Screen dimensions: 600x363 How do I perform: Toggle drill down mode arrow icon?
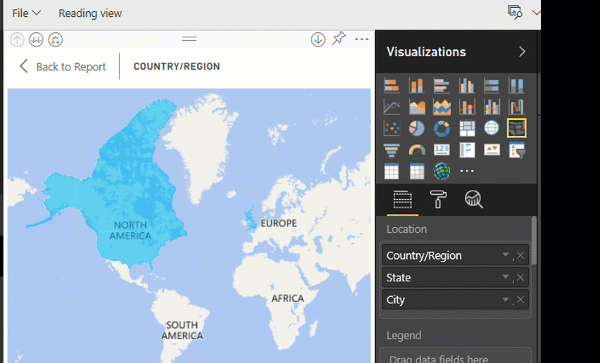pyautogui.click(x=318, y=39)
